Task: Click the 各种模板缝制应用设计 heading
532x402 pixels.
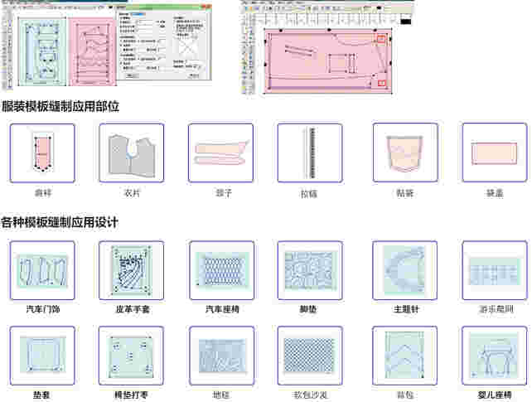Action: [60, 222]
